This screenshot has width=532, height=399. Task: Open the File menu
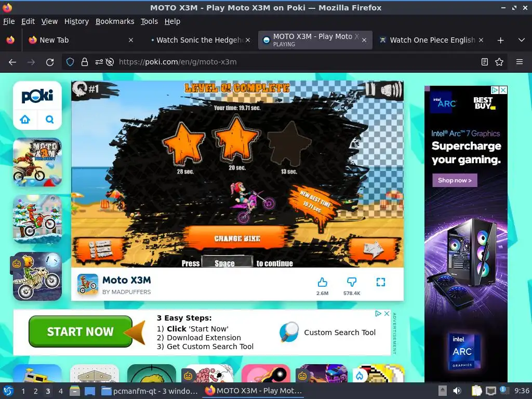[9, 21]
